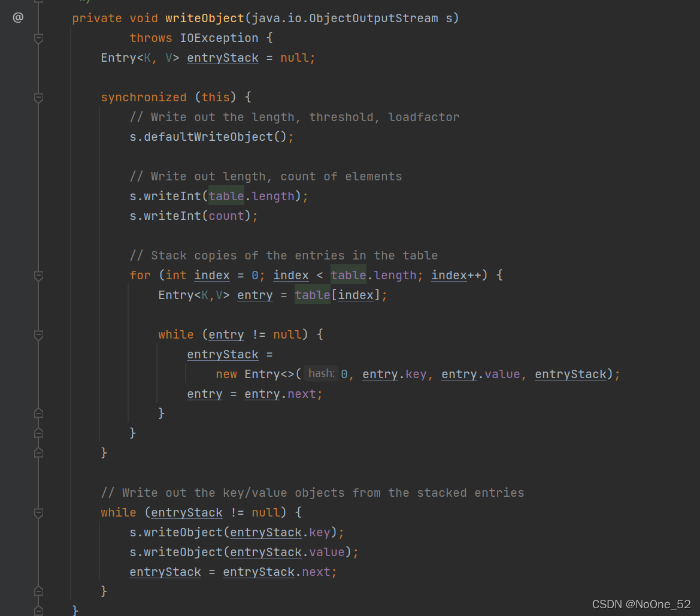Click the end fold marker of the for loop
The image size is (700, 616).
click(x=39, y=433)
